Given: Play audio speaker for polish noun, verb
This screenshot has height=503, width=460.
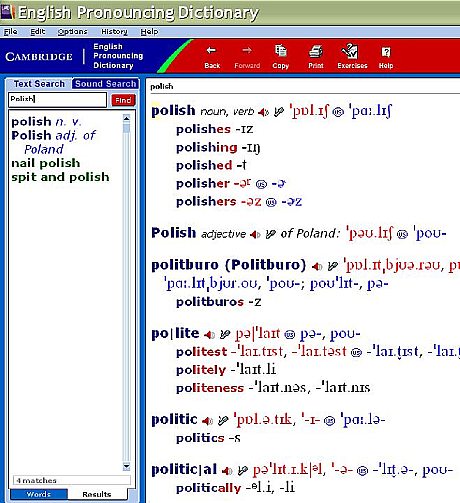Looking at the screenshot, I should tap(263, 112).
